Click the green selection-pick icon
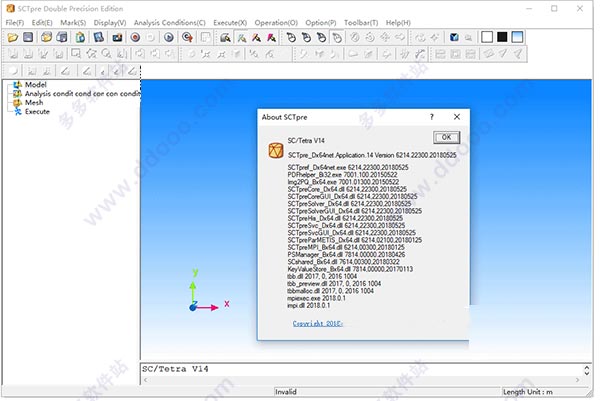The width and height of the screenshot is (600, 401). pos(241,37)
